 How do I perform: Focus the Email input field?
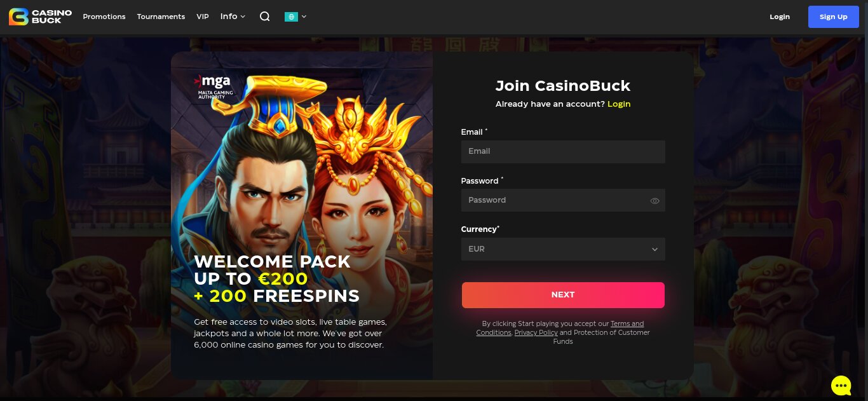tap(563, 151)
